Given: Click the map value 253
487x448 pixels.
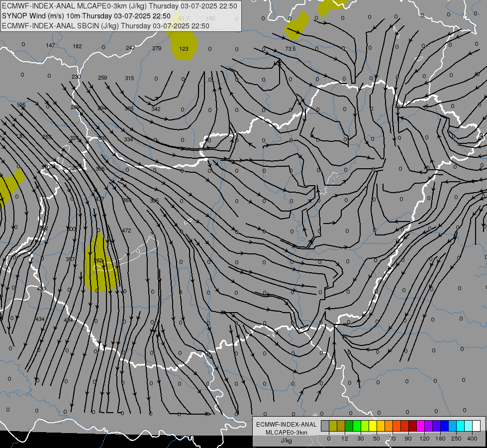Looking at the screenshot, I should pos(47,137).
